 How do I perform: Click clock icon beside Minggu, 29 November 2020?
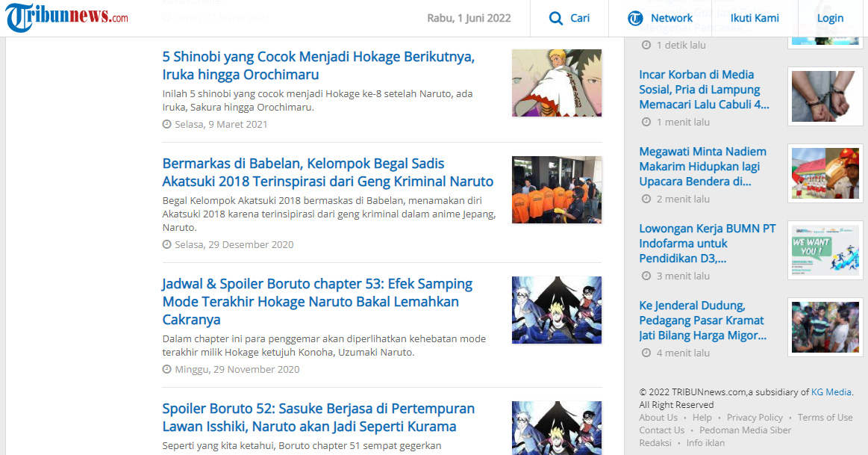click(166, 369)
